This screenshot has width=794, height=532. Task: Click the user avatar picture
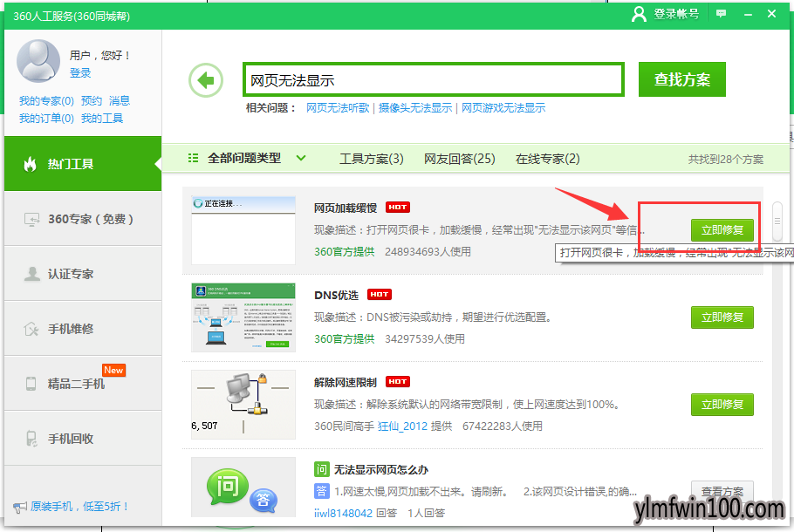[x=38, y=61]
